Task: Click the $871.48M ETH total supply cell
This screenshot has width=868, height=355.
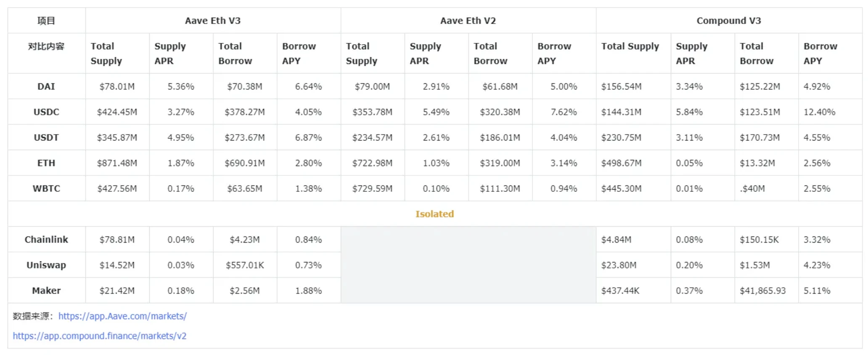Action: tap(117, 163)
